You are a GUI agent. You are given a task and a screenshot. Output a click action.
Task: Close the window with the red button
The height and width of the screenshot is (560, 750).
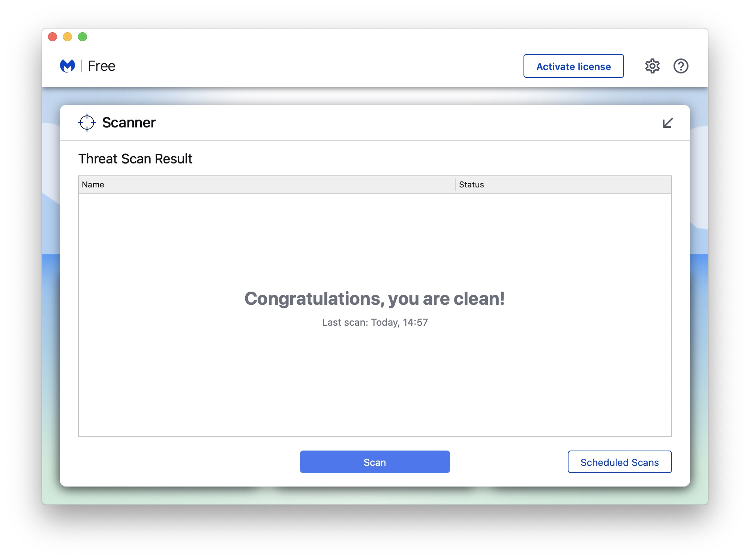[52, 37]
